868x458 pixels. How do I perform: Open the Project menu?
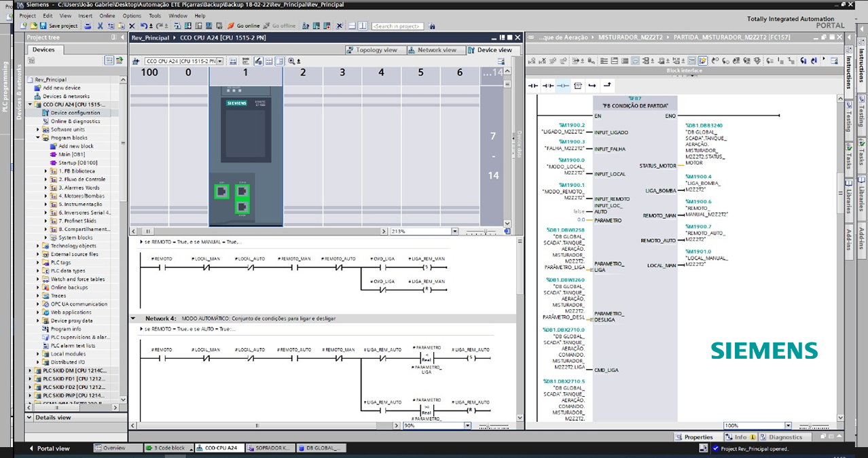(28, 16)
